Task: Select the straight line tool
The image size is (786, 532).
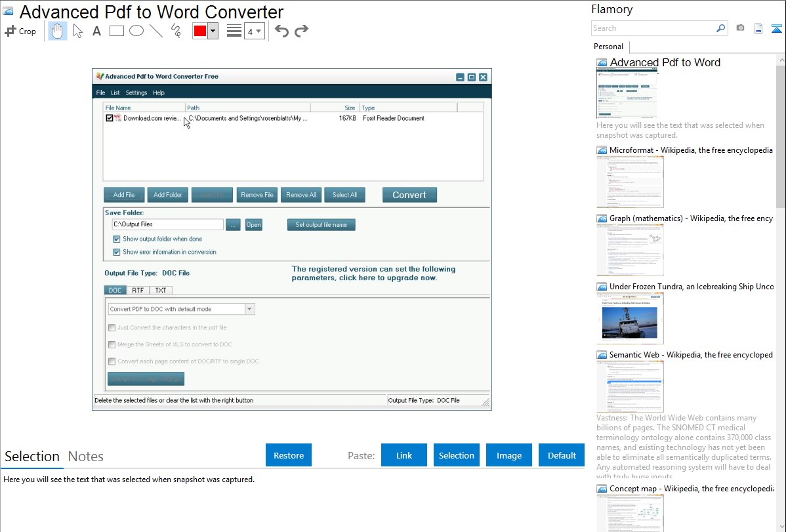Action: pos(156,31)
